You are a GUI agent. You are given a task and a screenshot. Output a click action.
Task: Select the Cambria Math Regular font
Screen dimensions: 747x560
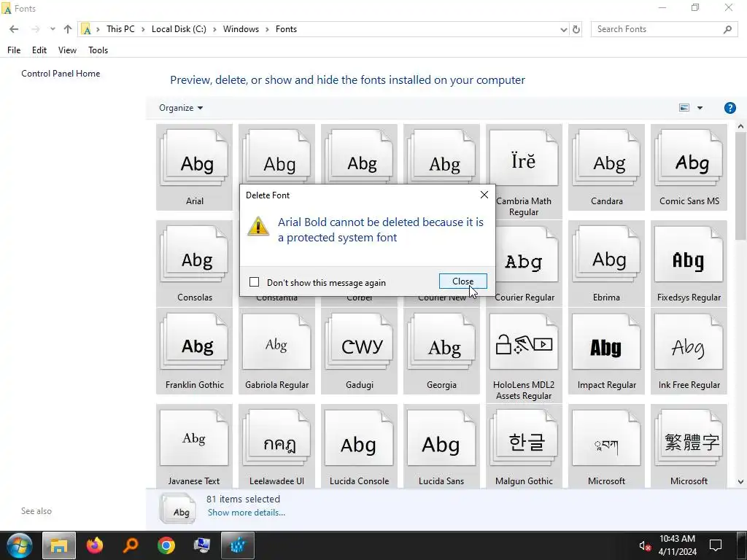[x=524, y=171]
